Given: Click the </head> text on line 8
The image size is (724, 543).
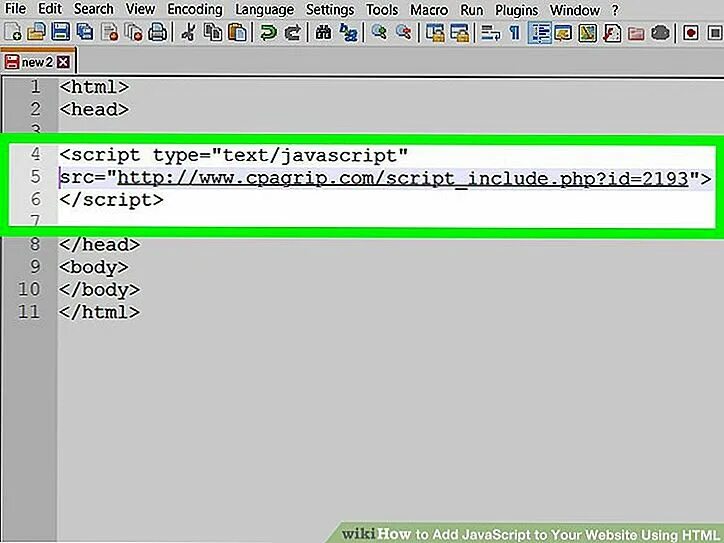Looking at the screenshot, I should (100, 245).
